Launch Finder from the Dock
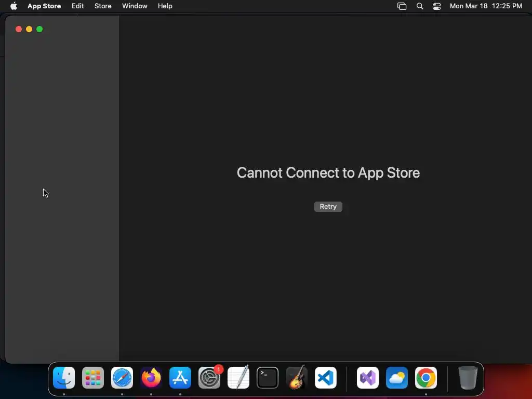The width and height of the screenshot is (532, 399). 64,378
